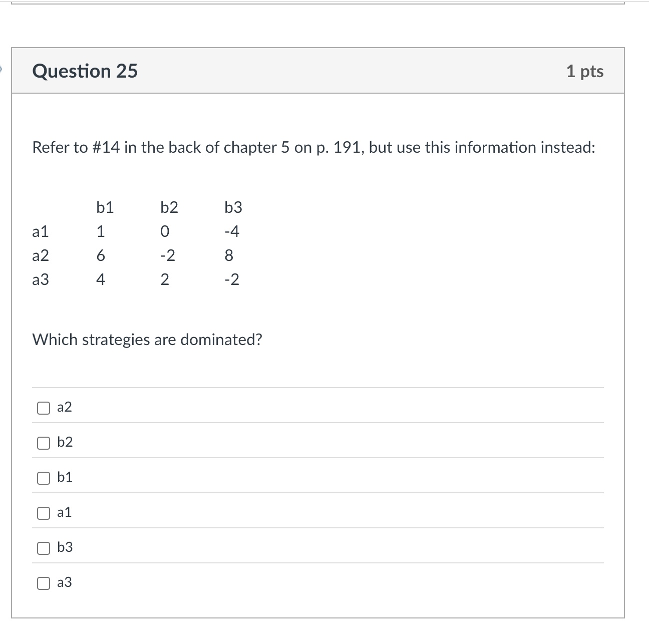Check the b3 answer checkbox
This screenshot has width=649, height=644.
pyautogui.click(x=44, y=548)
